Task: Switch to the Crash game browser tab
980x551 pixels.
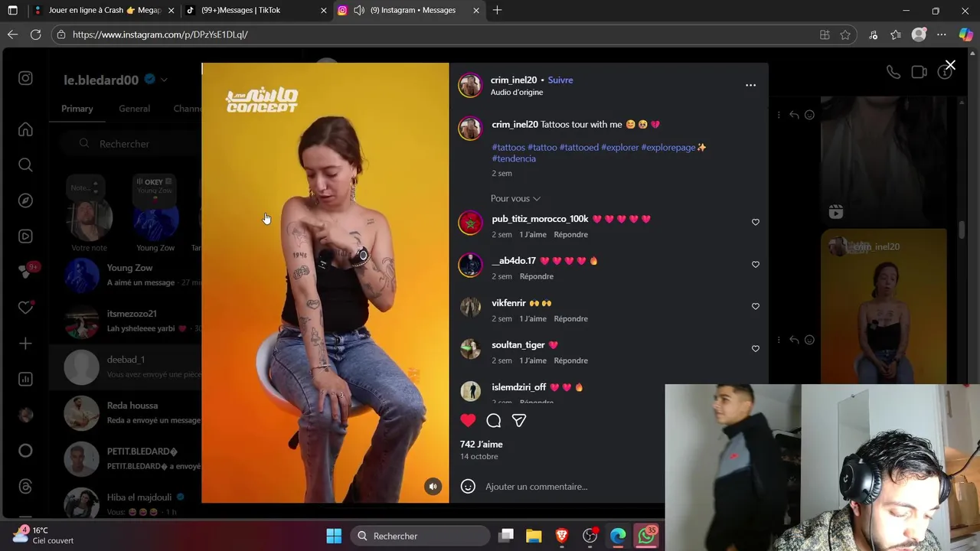Action: 103,10
